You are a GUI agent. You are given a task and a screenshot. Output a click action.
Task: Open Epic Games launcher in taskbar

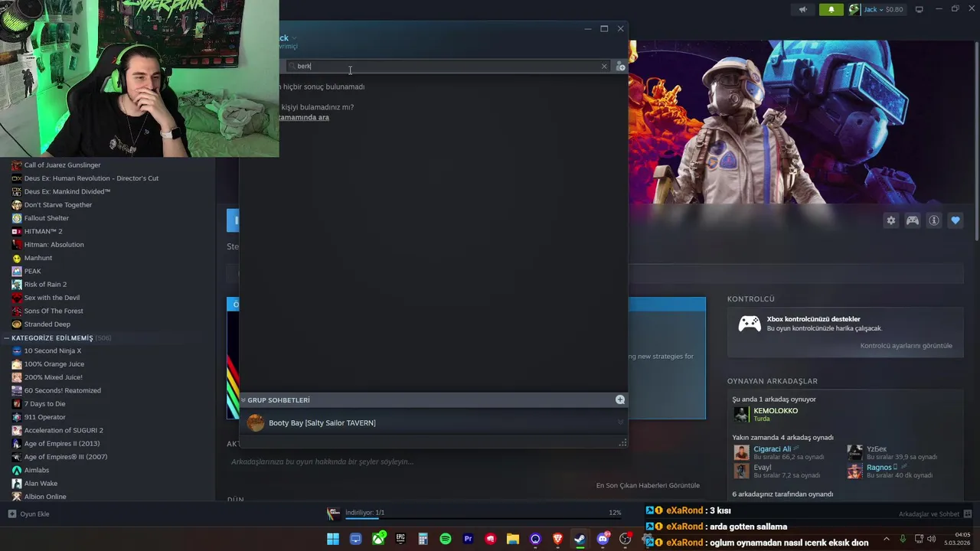(400, 539)
